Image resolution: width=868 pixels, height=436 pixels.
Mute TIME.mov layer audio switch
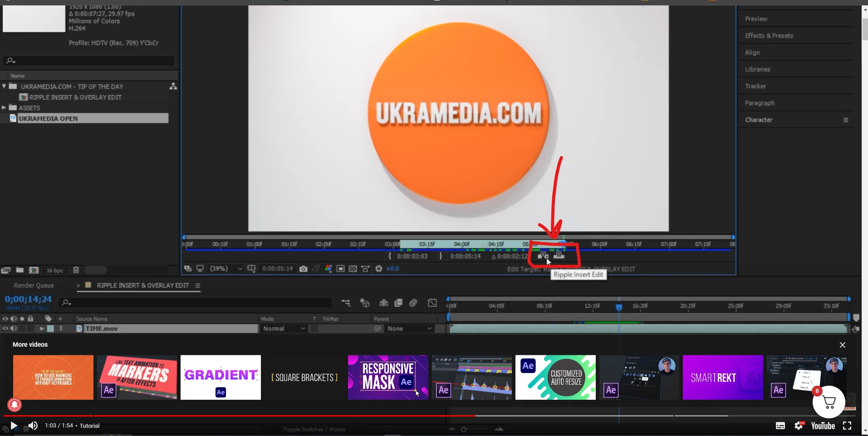[14, 328]
